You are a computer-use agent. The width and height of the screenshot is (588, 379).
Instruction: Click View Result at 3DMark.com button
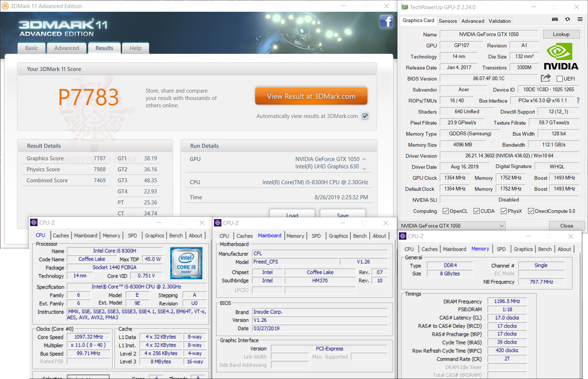click(x=311, y=96)
